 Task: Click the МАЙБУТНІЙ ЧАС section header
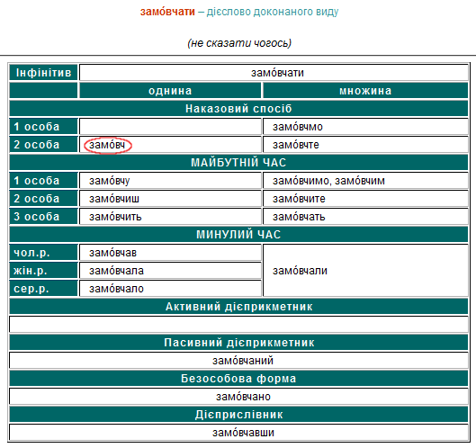pos(238,163)
